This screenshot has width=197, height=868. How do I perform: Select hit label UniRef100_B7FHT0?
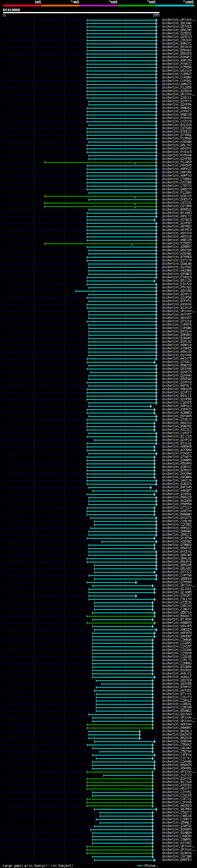pos(177,301)
